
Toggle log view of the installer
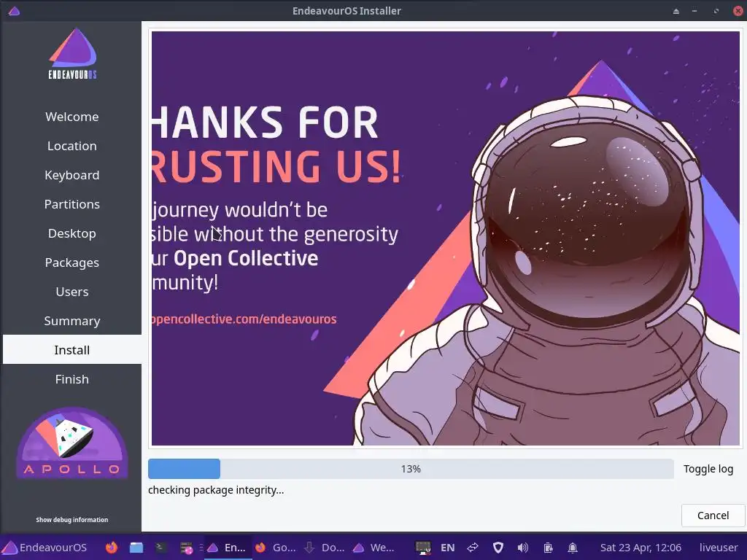pos(708,469)
